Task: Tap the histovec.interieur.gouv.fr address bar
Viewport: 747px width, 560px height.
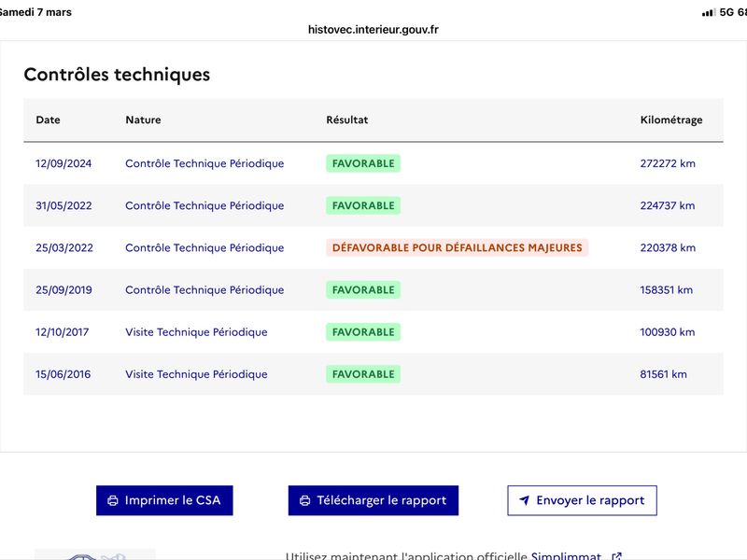Action: [373, 29]
